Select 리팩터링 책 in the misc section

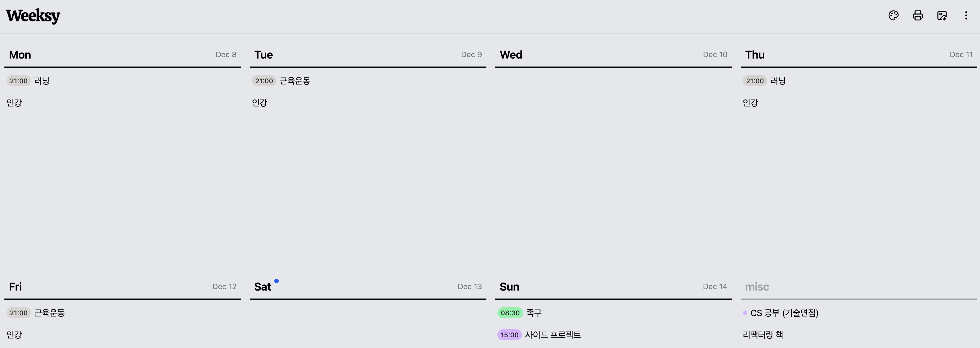(x=763, y=335)
